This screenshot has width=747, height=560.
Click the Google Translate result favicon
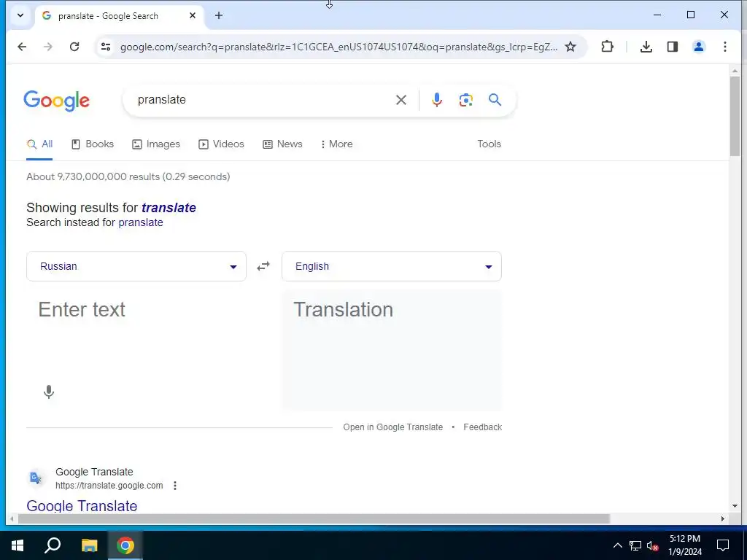(36, 478)
